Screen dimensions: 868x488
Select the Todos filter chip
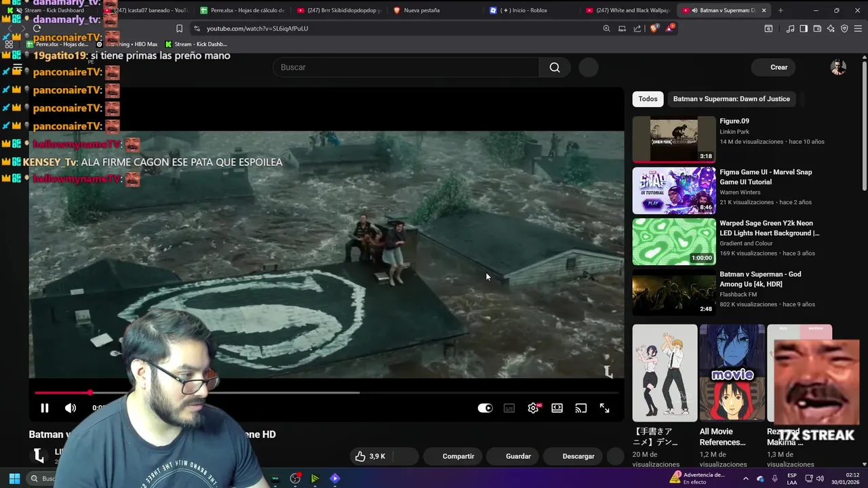pos(648,99)
